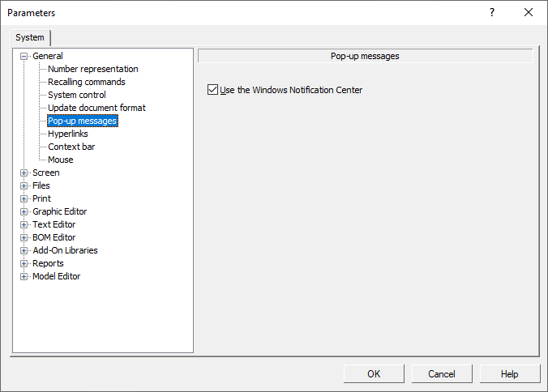Collapse the General tree node
Screen dimensions: 548x392
24,57
